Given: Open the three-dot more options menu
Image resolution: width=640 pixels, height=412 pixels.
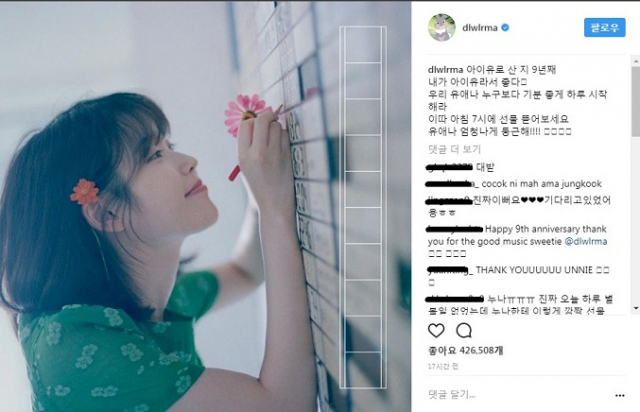Looking at the screenshot, I should pos(620,395).
